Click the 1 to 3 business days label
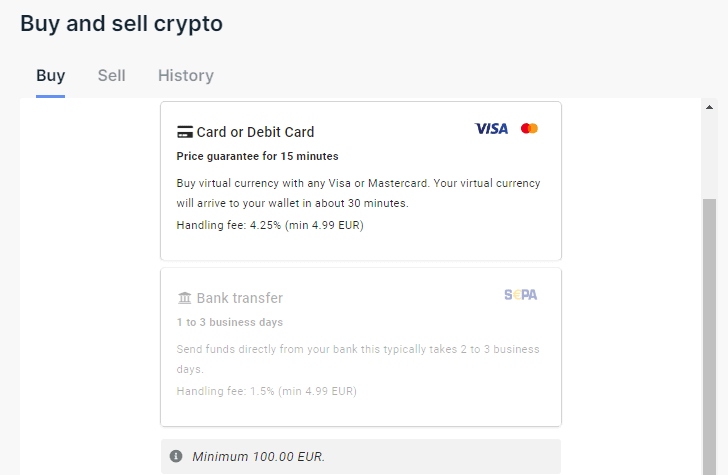 pyautogui.click(x=229, y=322)
